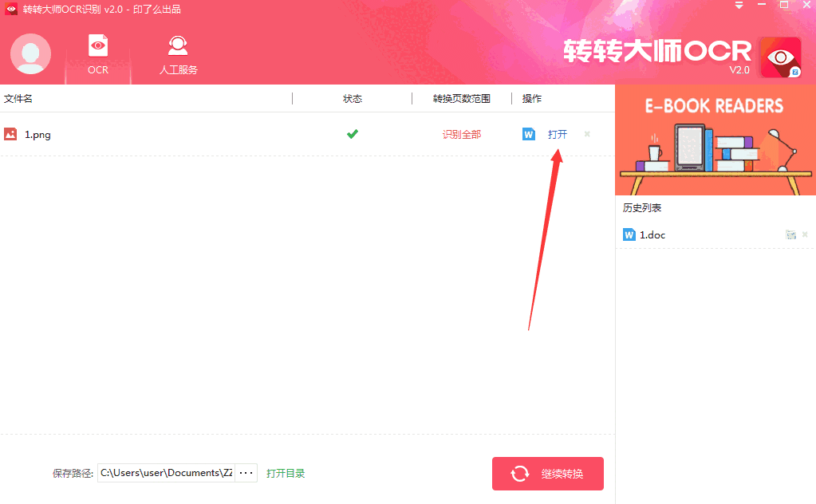
Task: Open the title bar dropdown arrow menu
Action: click(738, 5)
